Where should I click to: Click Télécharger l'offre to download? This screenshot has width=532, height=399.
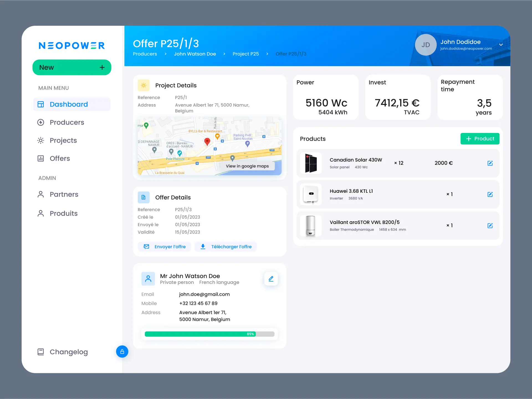tap(226, 247)
